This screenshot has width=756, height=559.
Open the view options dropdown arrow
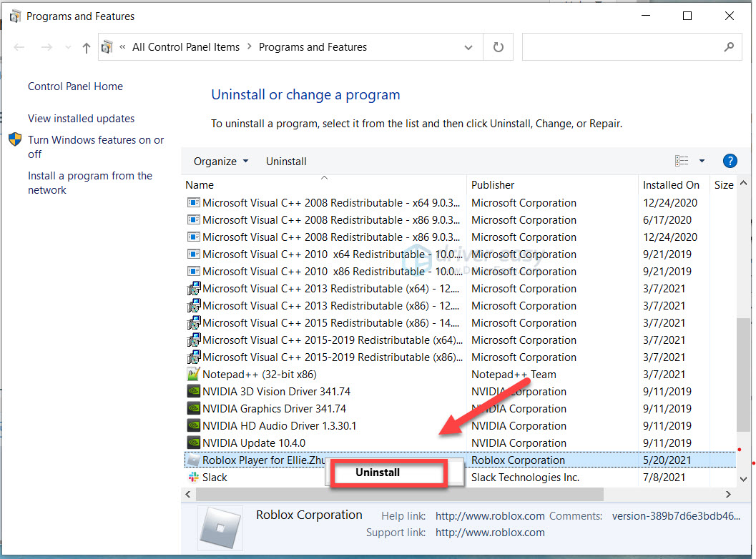(702, 161)
